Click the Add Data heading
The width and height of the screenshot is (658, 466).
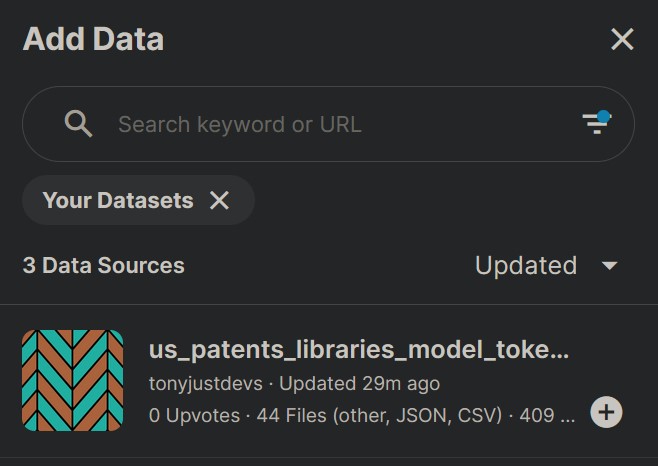93,39
